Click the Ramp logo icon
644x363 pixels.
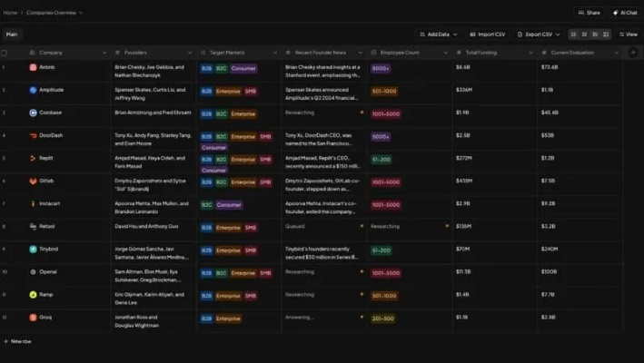(33, 295)
